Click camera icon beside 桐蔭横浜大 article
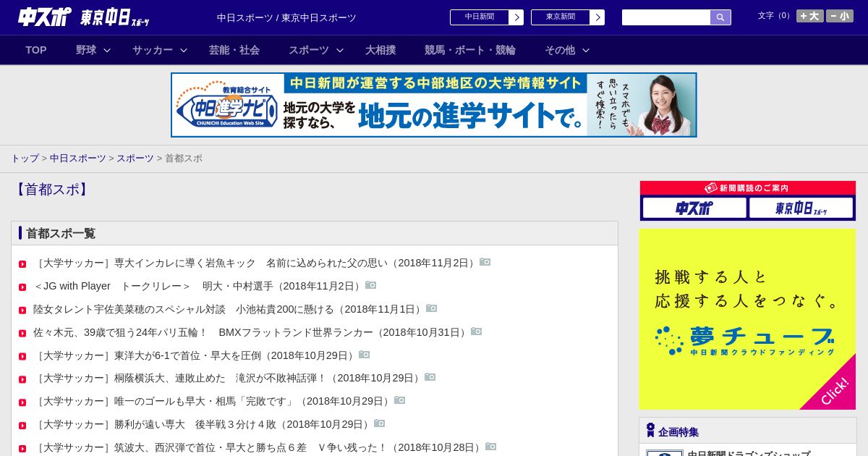The width and height of the screenshot is (868, 456). (x=430, y=377)
